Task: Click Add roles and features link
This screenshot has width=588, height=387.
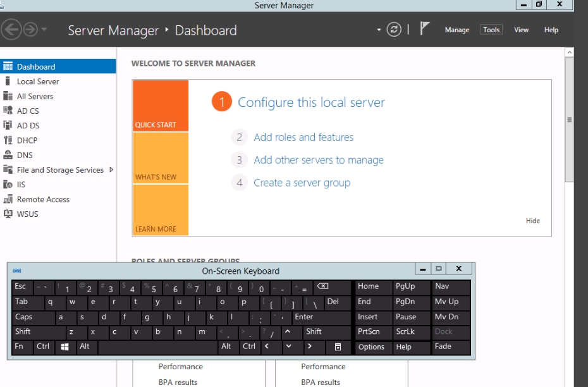Action: pos(303,137)
